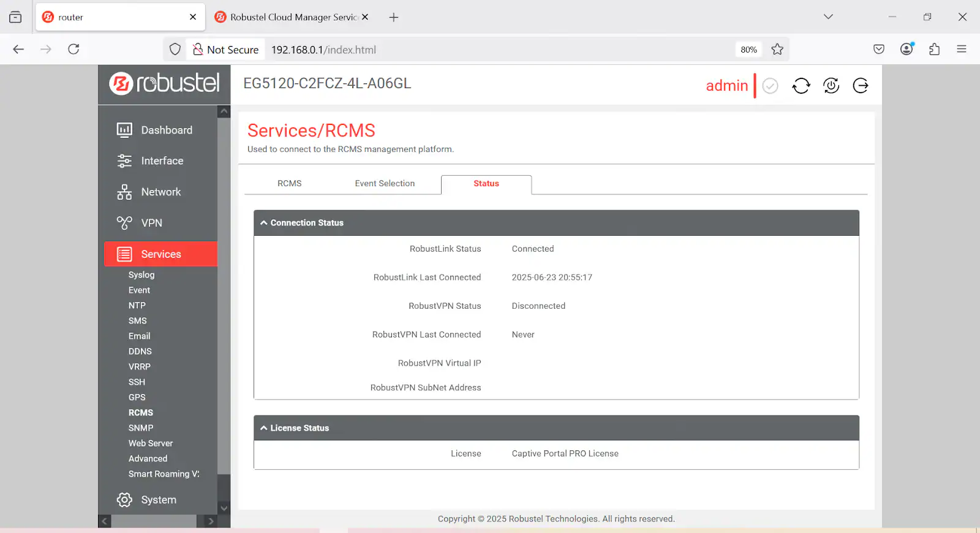Open the Syslog submenu item
The height and width of the screenshot is (533, 980).
tap(141, 275)
